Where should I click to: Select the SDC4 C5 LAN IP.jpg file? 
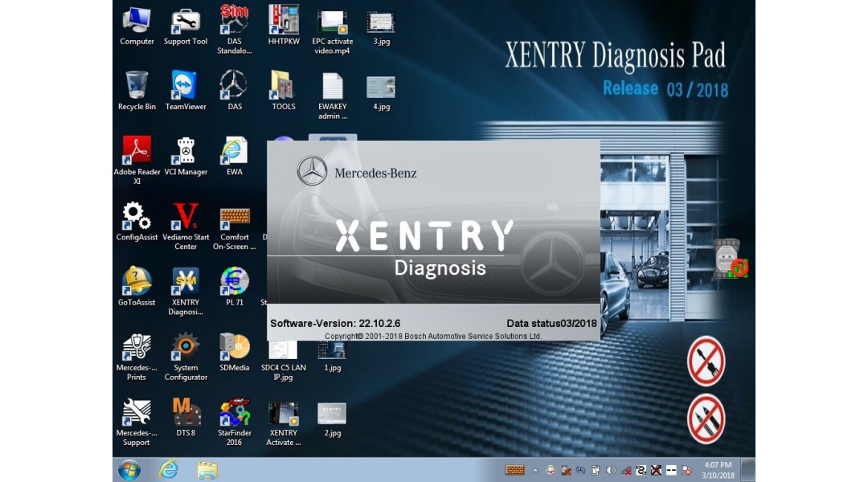[284, 361]
